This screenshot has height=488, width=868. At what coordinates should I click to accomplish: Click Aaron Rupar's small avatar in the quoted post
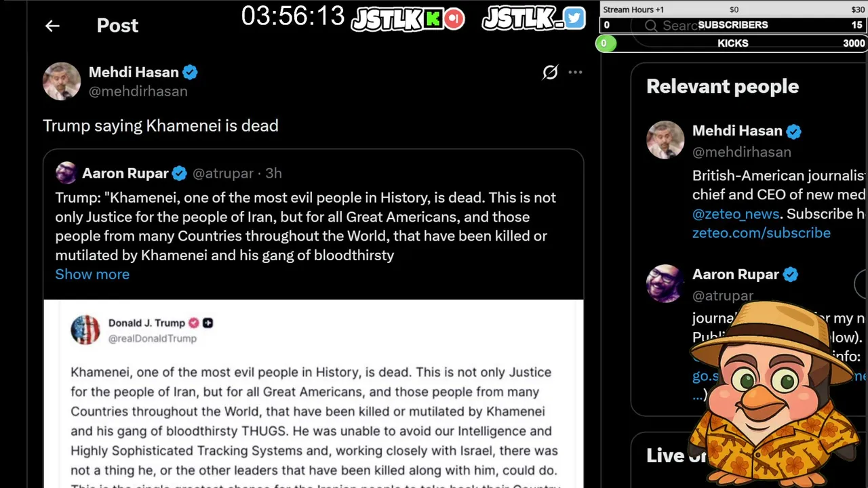[66, 173]
